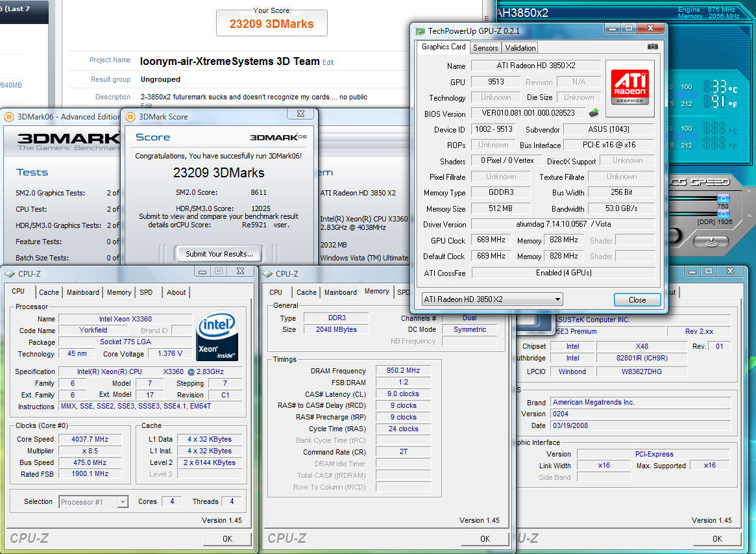Switch to the Validation tab in GPU-Z
The image size is (756, 554).
pyautogui.click(x=520, y=48)
